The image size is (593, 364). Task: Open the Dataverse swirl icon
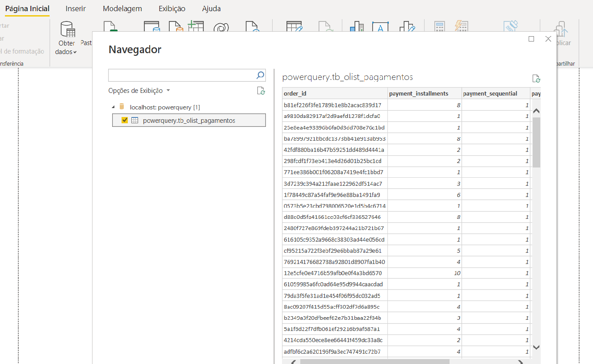221,27
